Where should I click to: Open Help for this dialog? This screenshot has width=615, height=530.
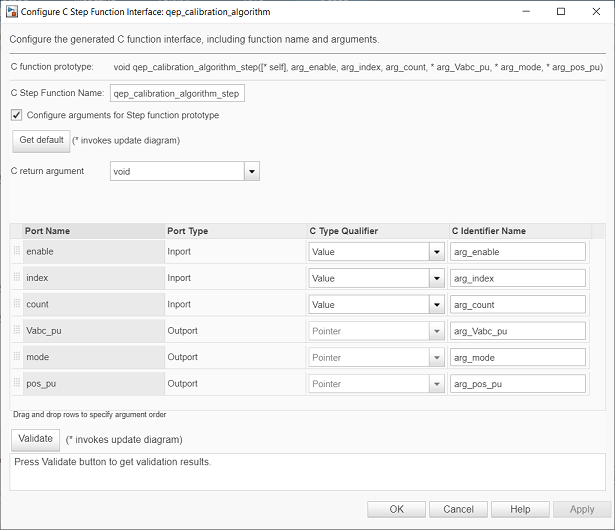pyautogui.click(x=520, y=509)
